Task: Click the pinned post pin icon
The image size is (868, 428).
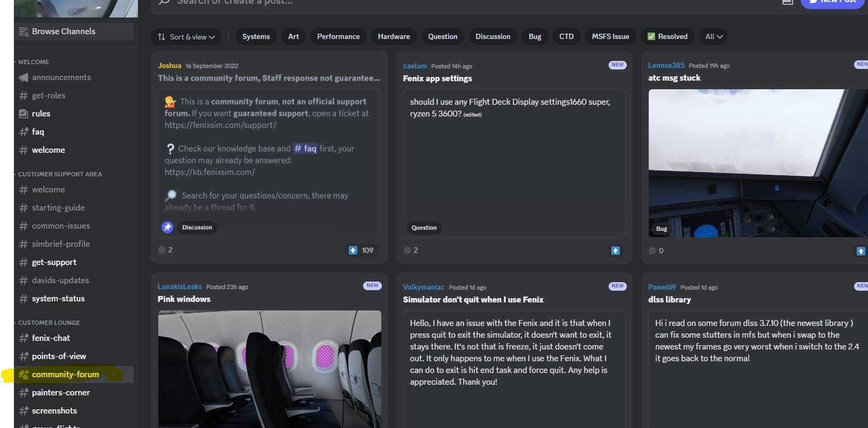Action: tap(167, 227)
